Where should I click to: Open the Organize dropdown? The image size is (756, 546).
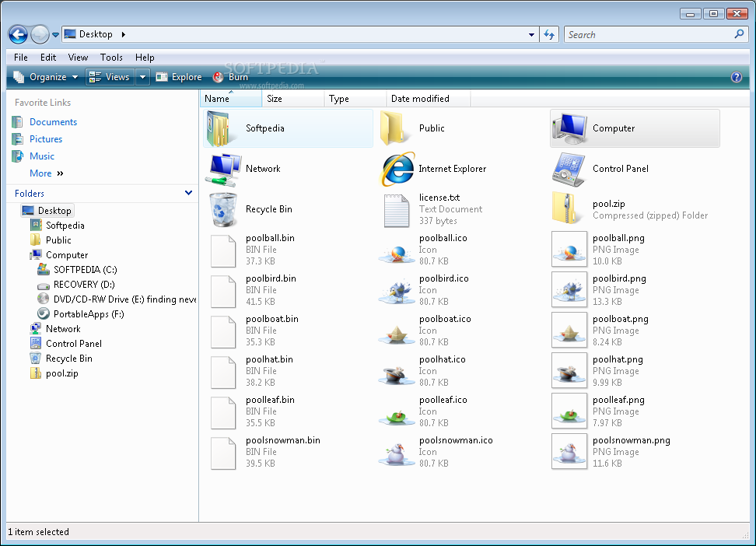click(x=46, y=77)
